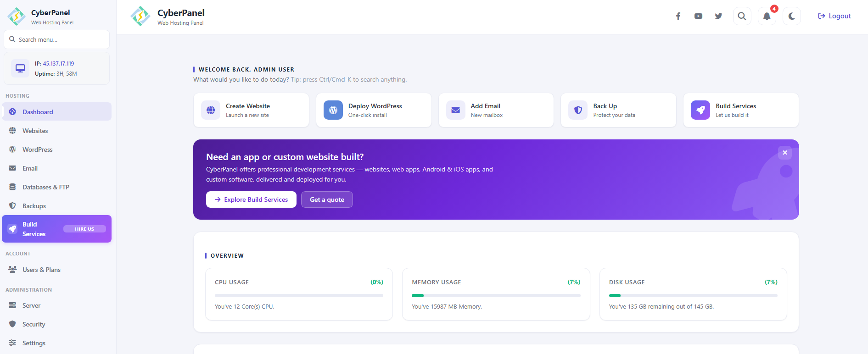The image size is (868, 354).
Task: Click the HIRE US badge
Action: point(84,229)
